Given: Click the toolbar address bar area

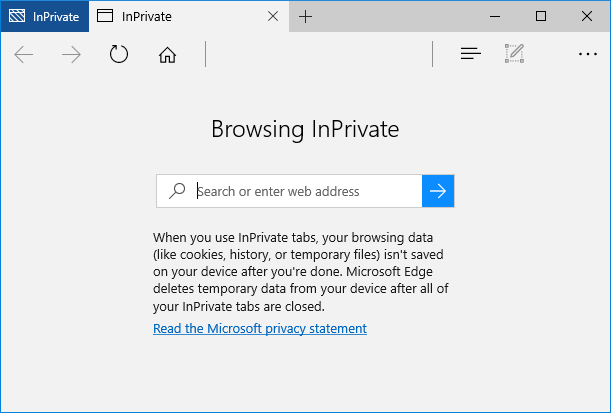Looking at the screenshot, I should [318, 54].
